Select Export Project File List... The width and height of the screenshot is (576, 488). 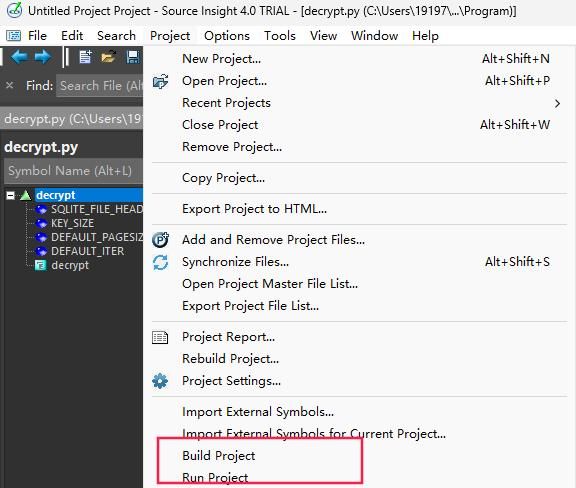coord(359,306)
